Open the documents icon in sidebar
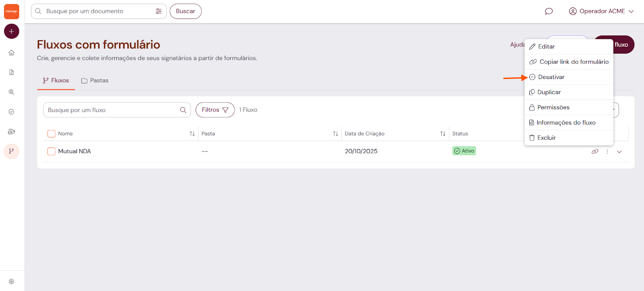 tap(12, 72)
